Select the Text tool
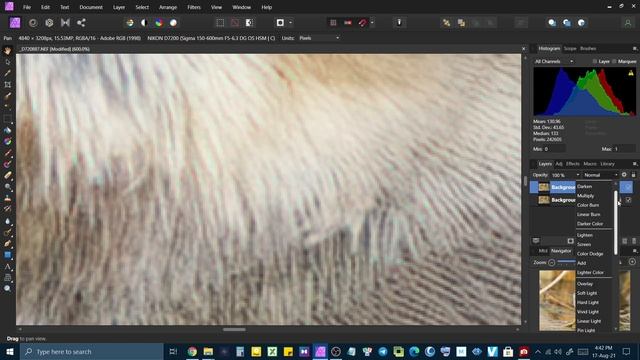This screenshot has height=360, width=640. 7,267
